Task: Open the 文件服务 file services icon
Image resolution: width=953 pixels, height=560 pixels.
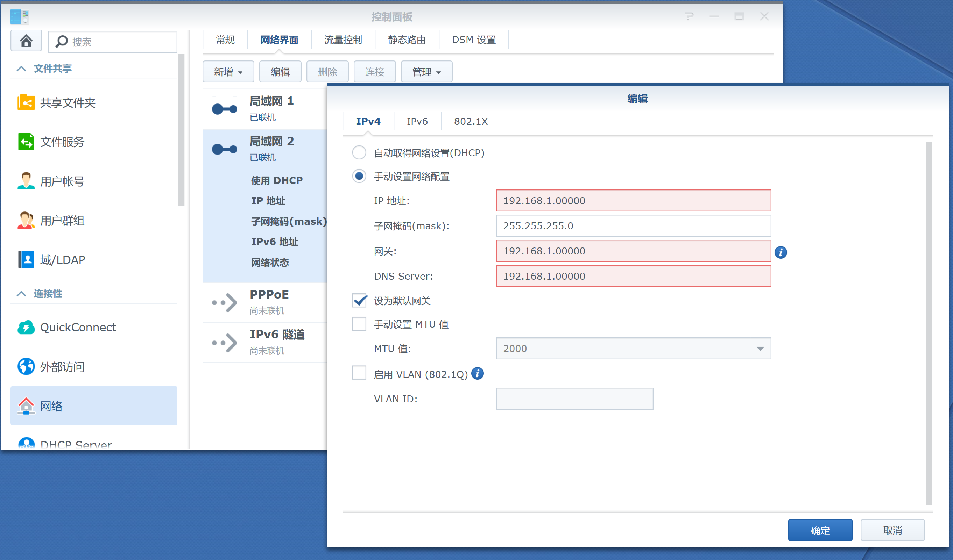Action: click(x=26, y=142)
